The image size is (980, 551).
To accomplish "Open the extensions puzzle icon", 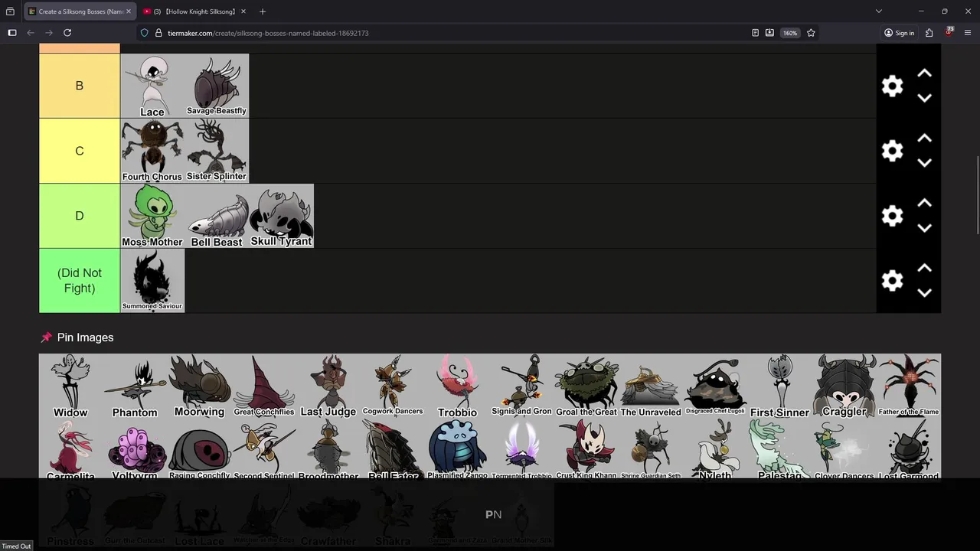I will point(929,33).
